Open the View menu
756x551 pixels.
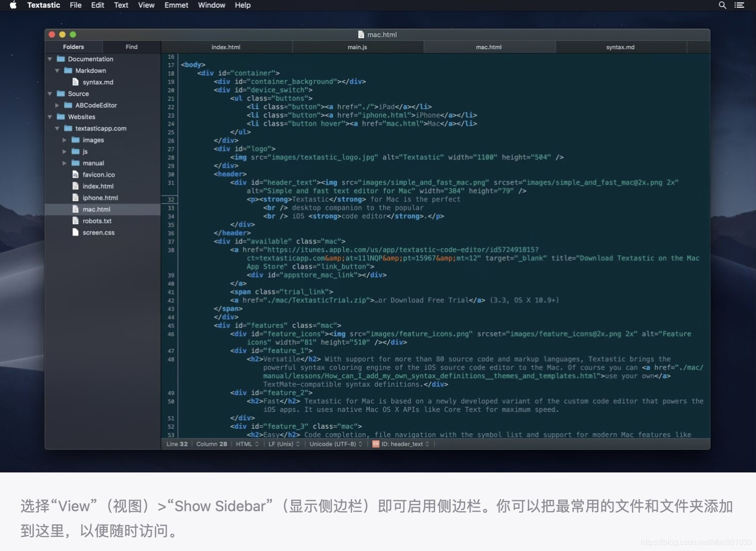click(146, 5)
